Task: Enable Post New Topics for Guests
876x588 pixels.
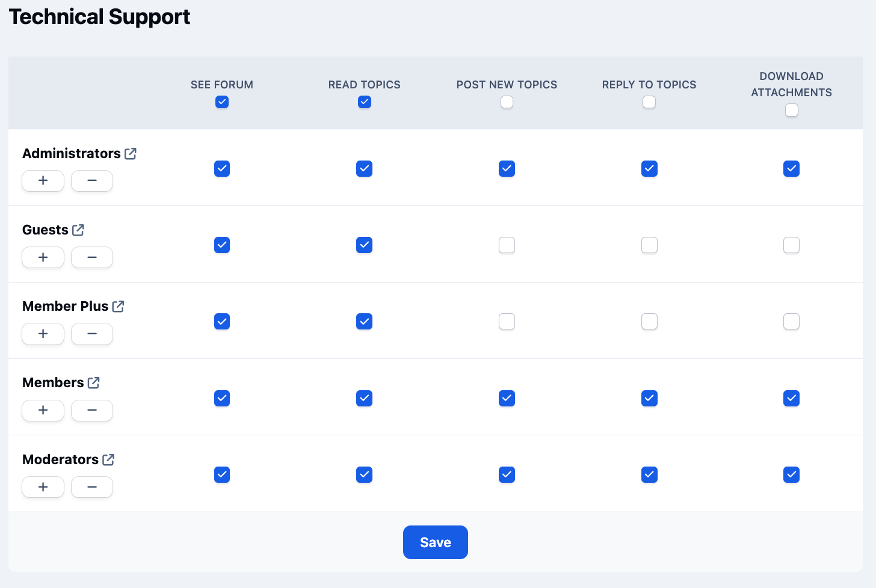Action: [x=507, y=245]
